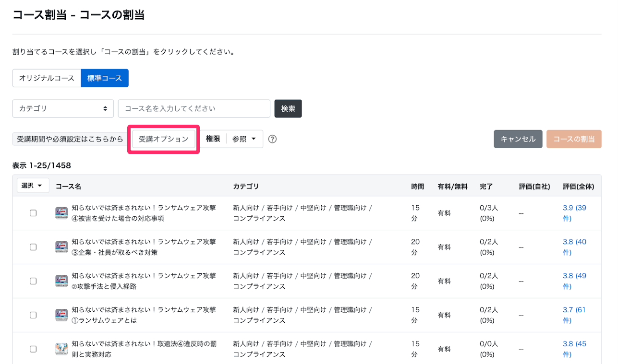
Task: Click the コースの割当 button
Action: pos(574,139)
